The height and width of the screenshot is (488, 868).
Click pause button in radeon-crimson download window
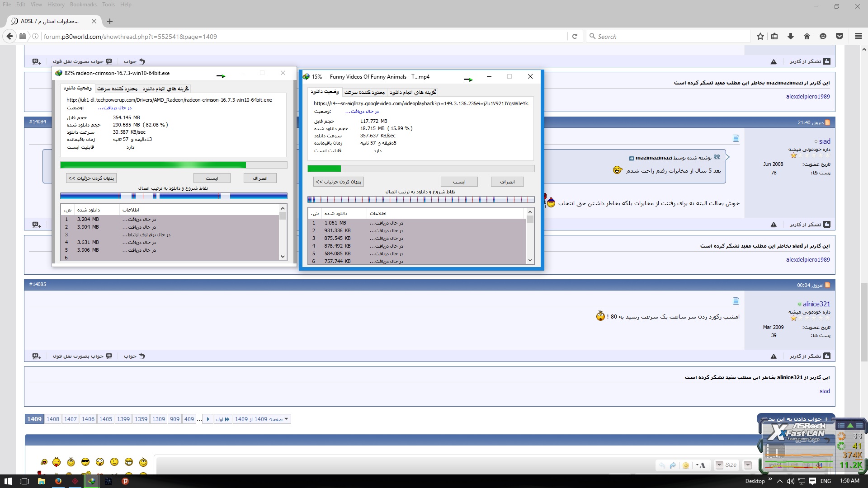click(212, 178)
